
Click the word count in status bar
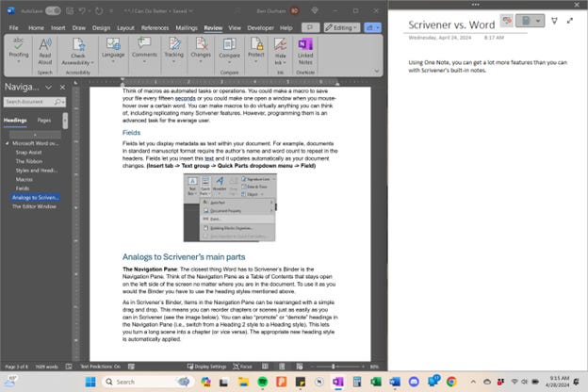[46, 367]
